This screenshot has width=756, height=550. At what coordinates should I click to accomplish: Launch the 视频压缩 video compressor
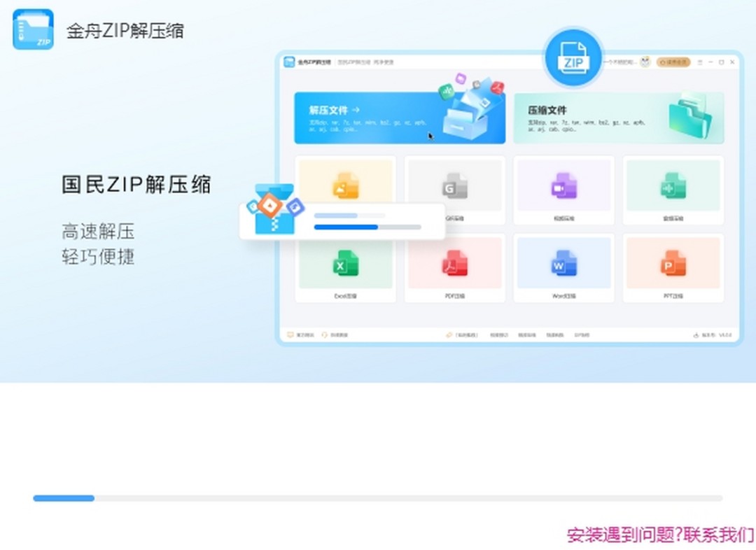click(x=564, y=189)
